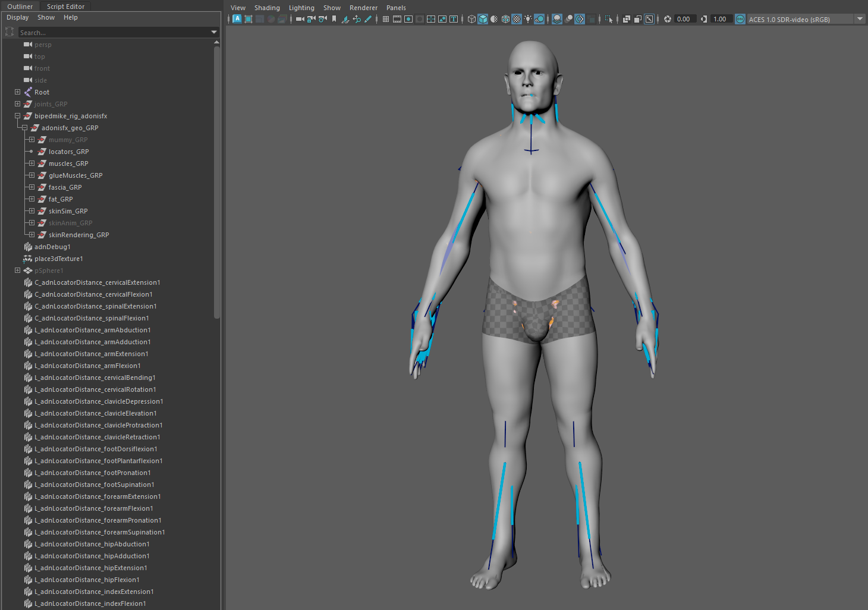Screen dimensions: 868x610
Task: Click the camera Bookmarks icon
Action: [334, 19]
